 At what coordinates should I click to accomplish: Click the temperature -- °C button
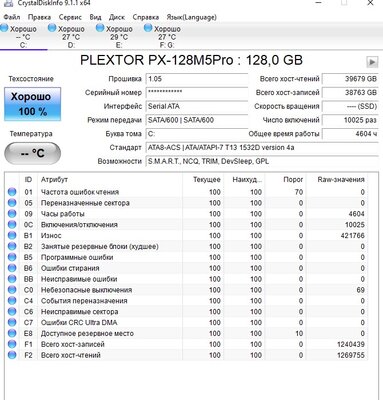tap(32, 153)
